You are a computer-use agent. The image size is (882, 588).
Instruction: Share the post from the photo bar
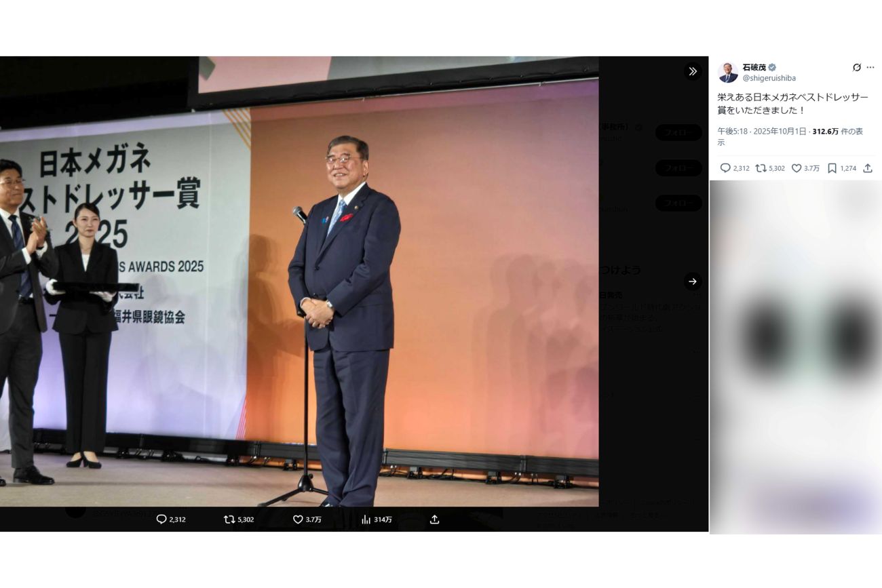point(435,520)
